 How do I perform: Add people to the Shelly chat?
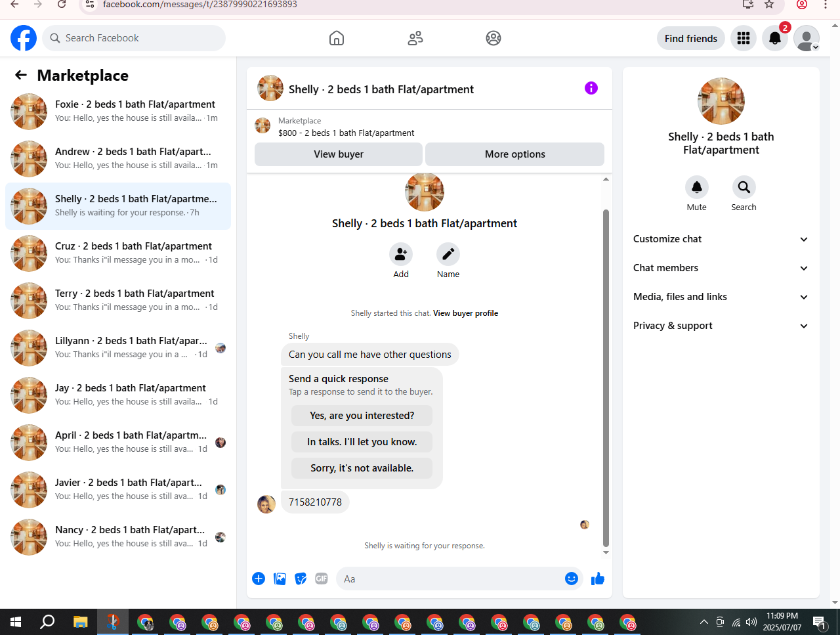point(401,254)
